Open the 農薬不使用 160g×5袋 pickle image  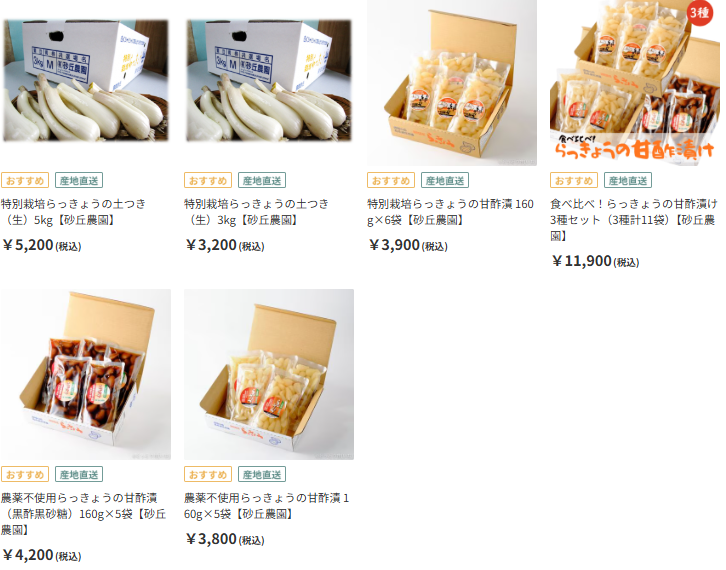(x=269, y=374)
